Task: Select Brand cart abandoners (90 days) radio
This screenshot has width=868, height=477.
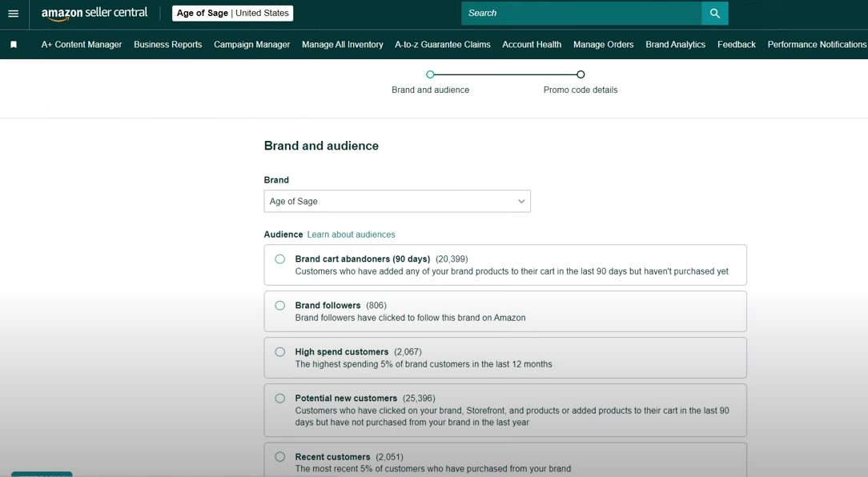Action: coord(280,259)
